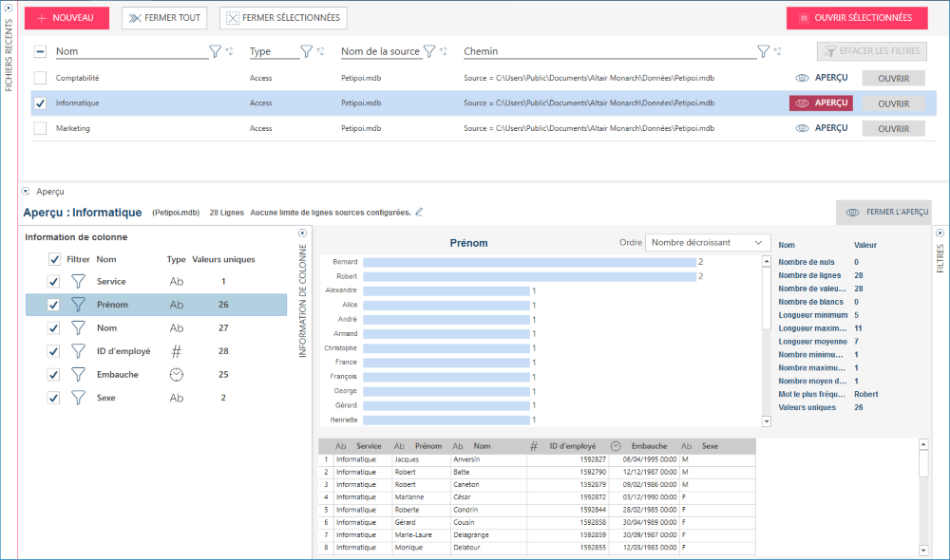Viewport: 950px width, 560px height.
Task: Click Ouvrir button for the Marketing row
Action: click(x=893, y=128)
